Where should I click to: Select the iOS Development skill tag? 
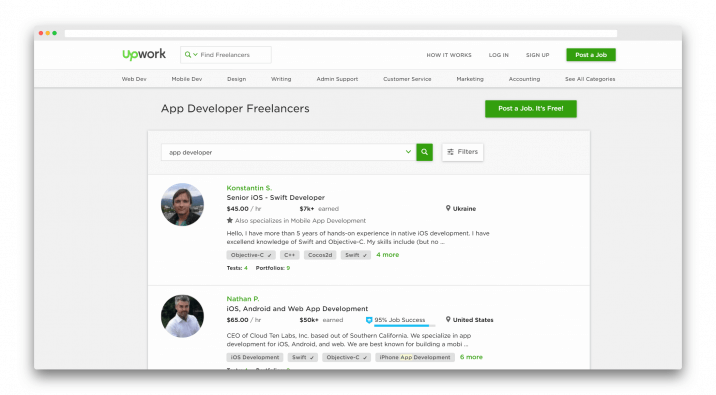pyautogui.click(x=255, y=358)
